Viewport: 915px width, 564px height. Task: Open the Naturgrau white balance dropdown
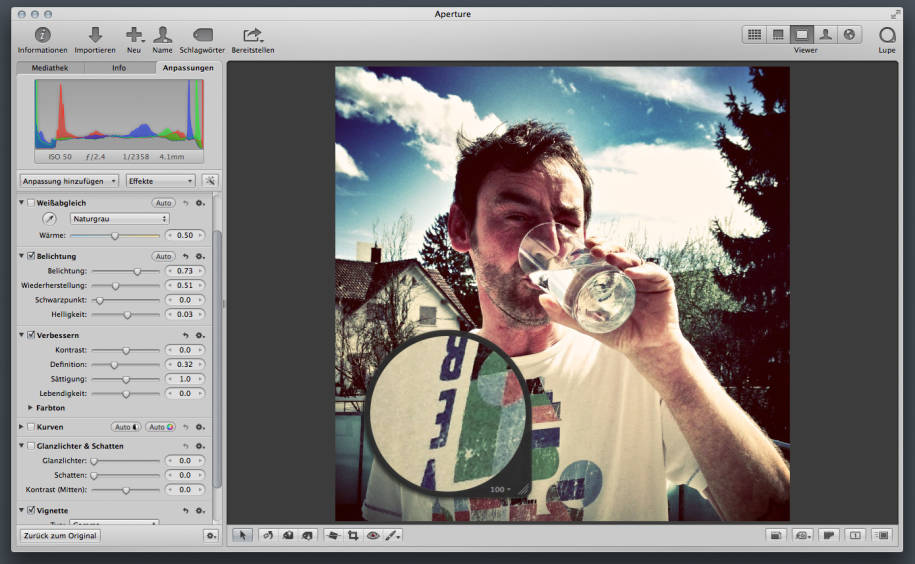(x=120, y=219)
